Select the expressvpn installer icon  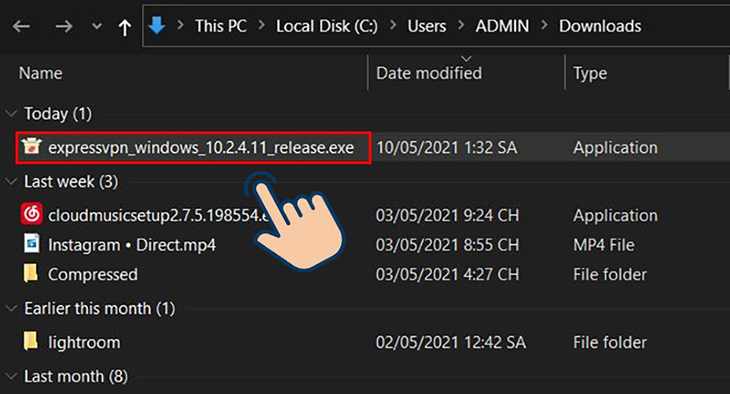coord(32,147)
